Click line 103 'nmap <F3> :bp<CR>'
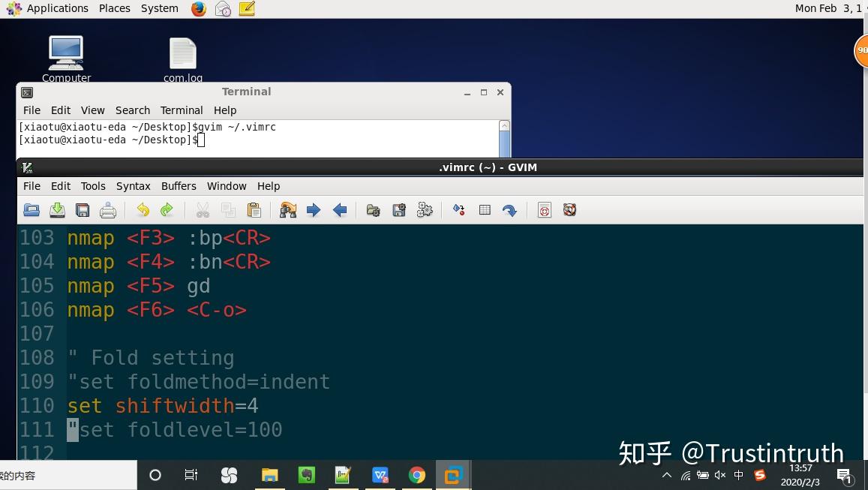Viewport: 868px width, 490px height. (169, 238)
